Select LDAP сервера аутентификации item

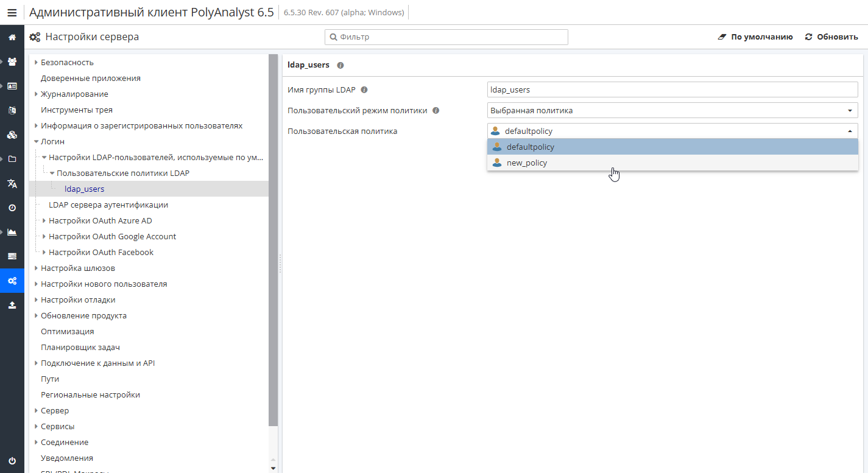click(108, 205)
